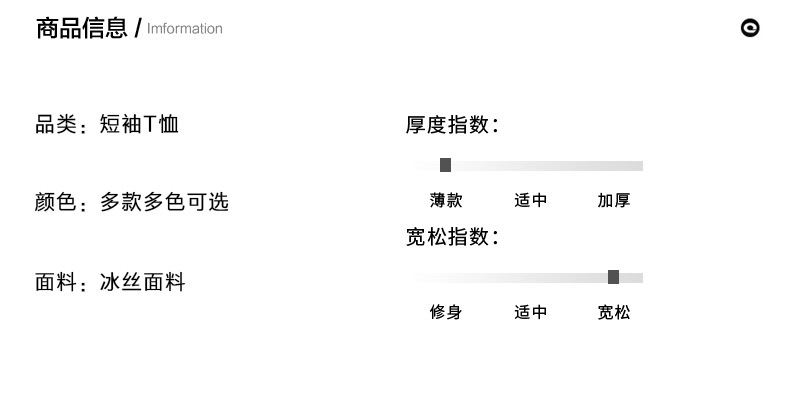Click the Imformation subtitle text
The image size is (790, 404).
pos(185,29)
